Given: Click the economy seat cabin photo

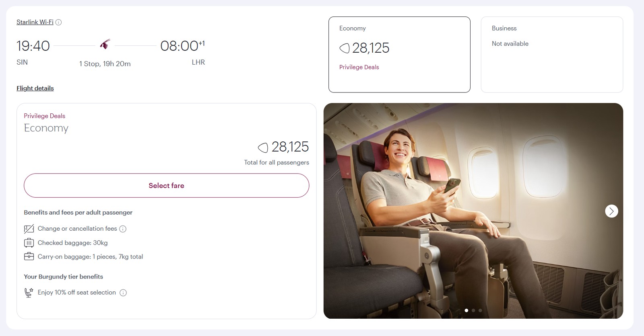Looking at the screenshot, I should (x=473, y=211).
